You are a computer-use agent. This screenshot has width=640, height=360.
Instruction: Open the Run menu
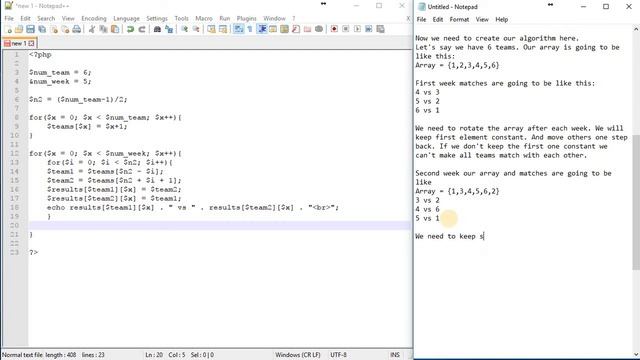[224, 18]
